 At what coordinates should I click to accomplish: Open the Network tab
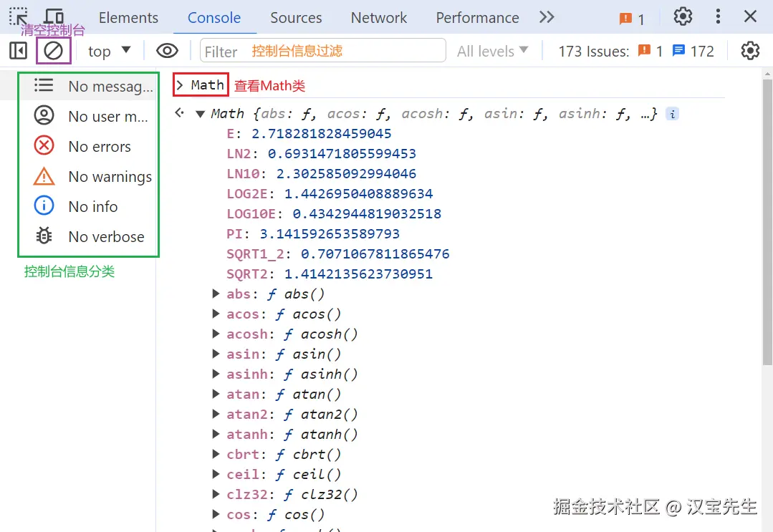(x=378, y=18)
